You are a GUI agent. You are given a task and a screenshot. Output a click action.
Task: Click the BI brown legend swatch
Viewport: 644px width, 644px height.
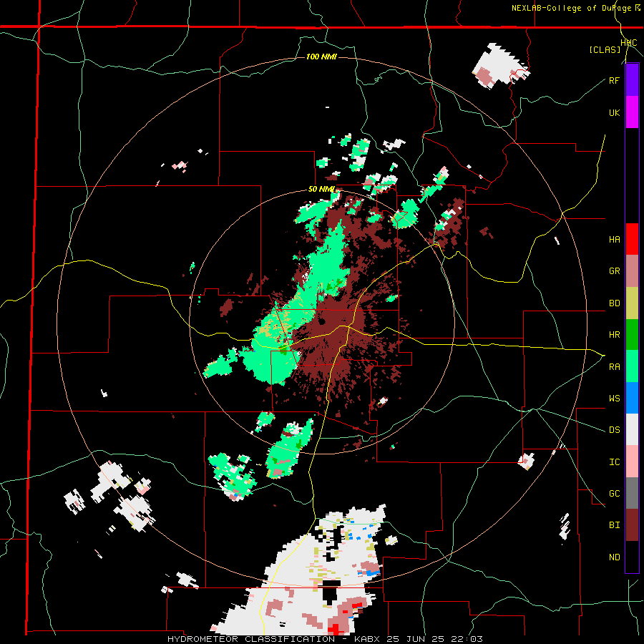(x=632, y=525)
